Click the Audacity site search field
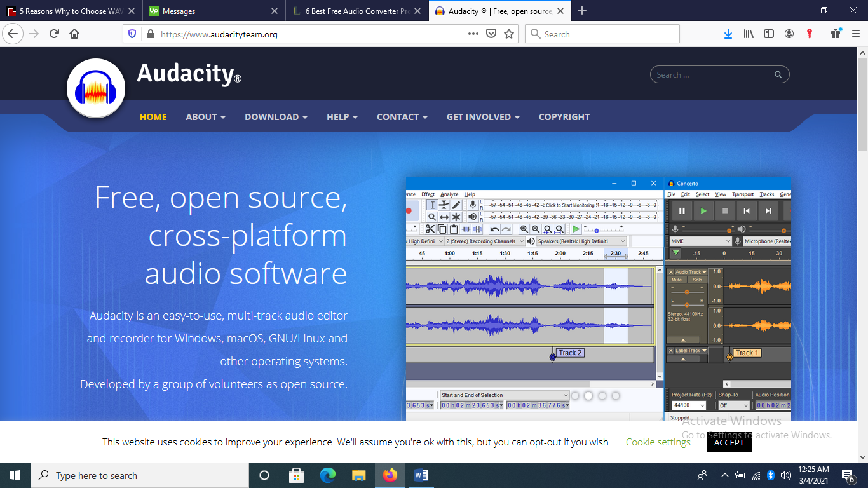This screenshot has height=488, width=868. pyautogui.click(x=712, y=75)
